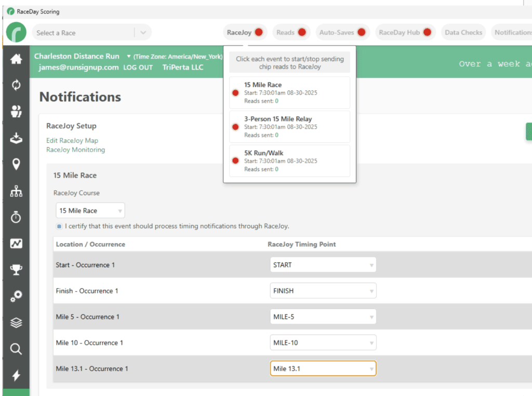
Task: Open the RaceDay Hub top tab
Action: coord(405,32)
